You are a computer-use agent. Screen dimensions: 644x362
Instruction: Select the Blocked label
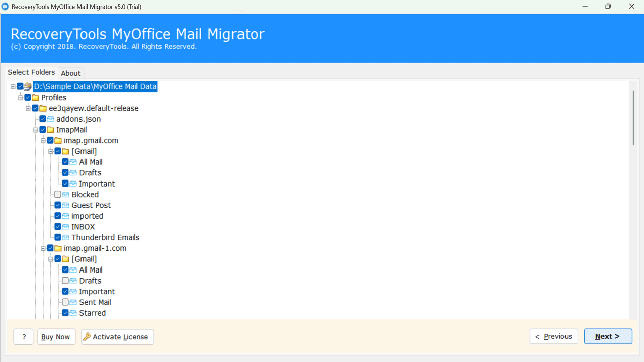pyautogui.click(x=85, y=195)
